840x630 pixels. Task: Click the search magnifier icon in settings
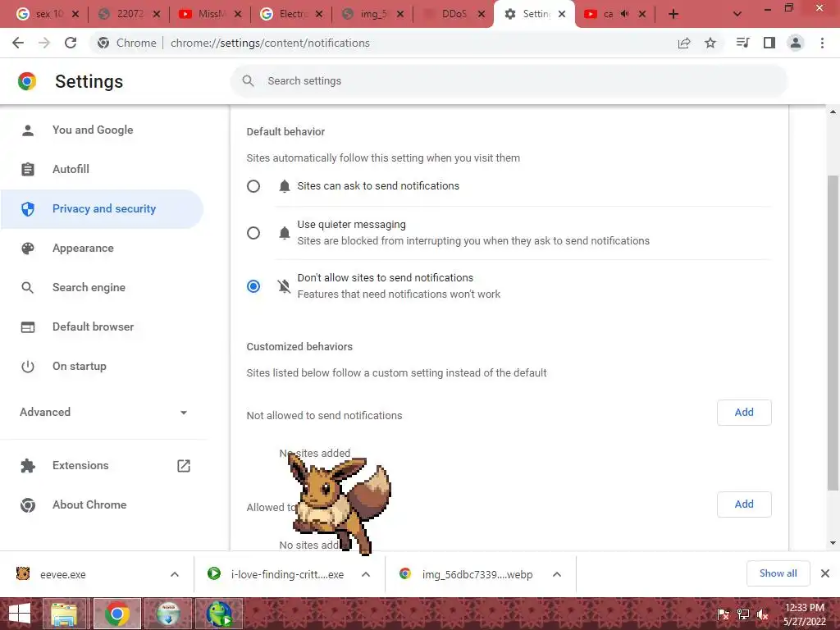pyautogui.click(x=248, y=81)
